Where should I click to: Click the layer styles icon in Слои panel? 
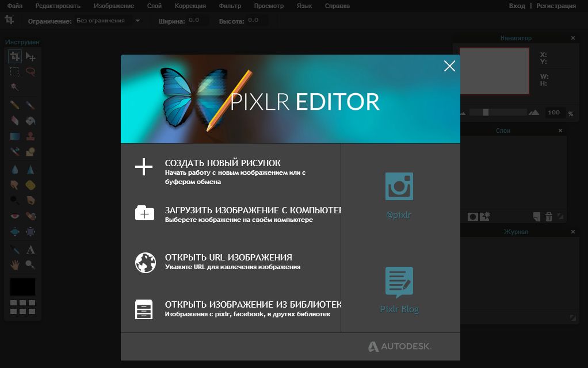[x=484, y=216]
